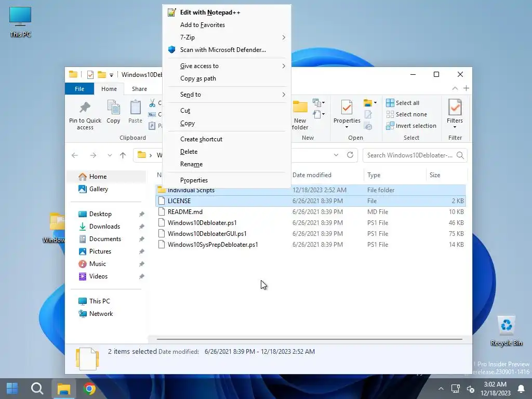This screenshot has width=532, height=399.
Task: Expand the address bar history dropdown
Action: (336, 155)
